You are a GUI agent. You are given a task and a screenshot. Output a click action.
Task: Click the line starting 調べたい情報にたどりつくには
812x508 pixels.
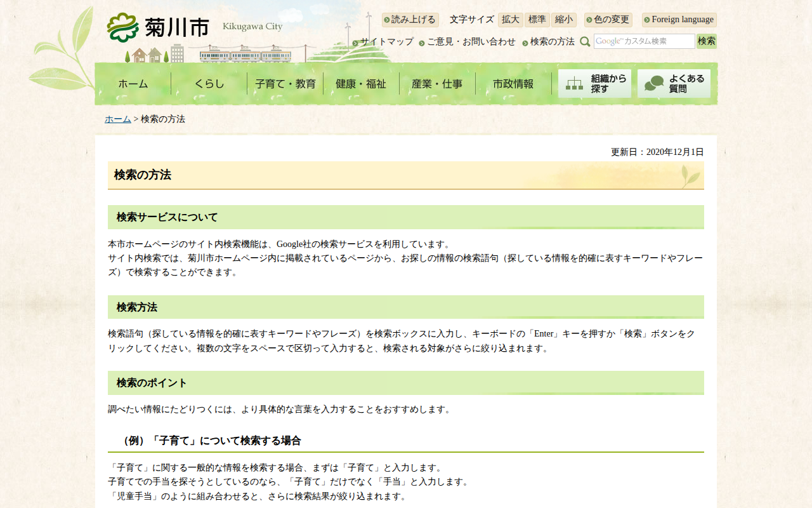tap(279, 410)
